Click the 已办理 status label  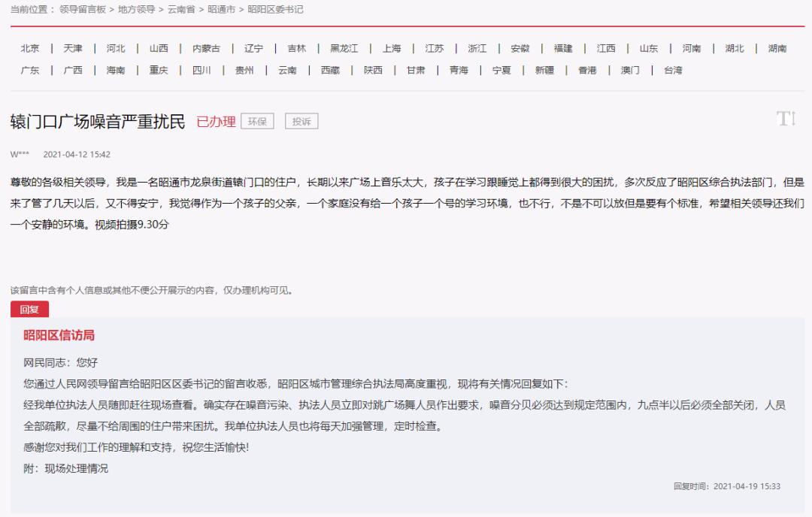pyautogui.click(x=217, y=120)
